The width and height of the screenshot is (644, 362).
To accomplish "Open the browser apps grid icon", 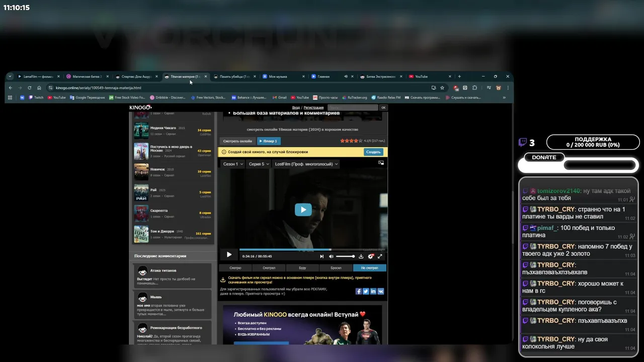I will (x=10, y=98).
